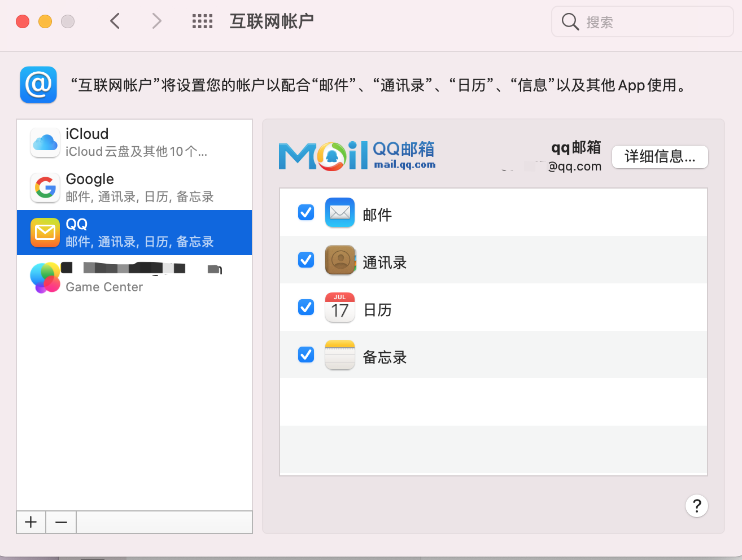This screenshot has width=742, height=560.
Task: Select the iCloud account row
Action: pos(134,142)
